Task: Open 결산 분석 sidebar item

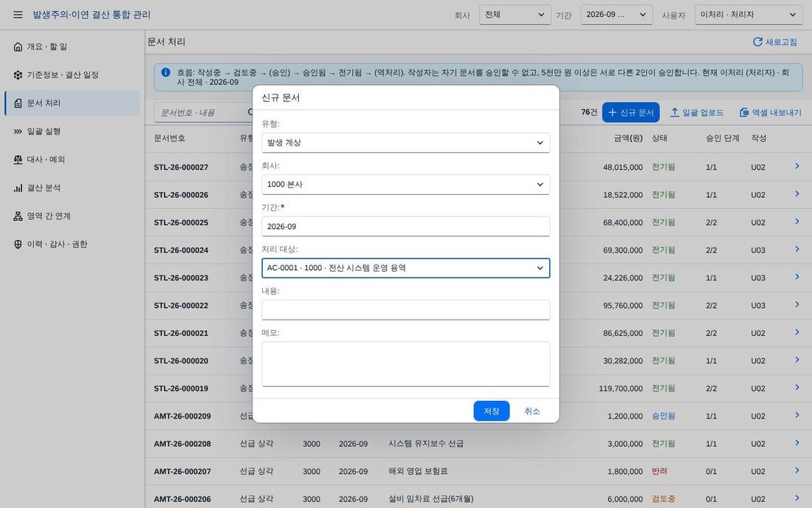Action: (72, 188)
